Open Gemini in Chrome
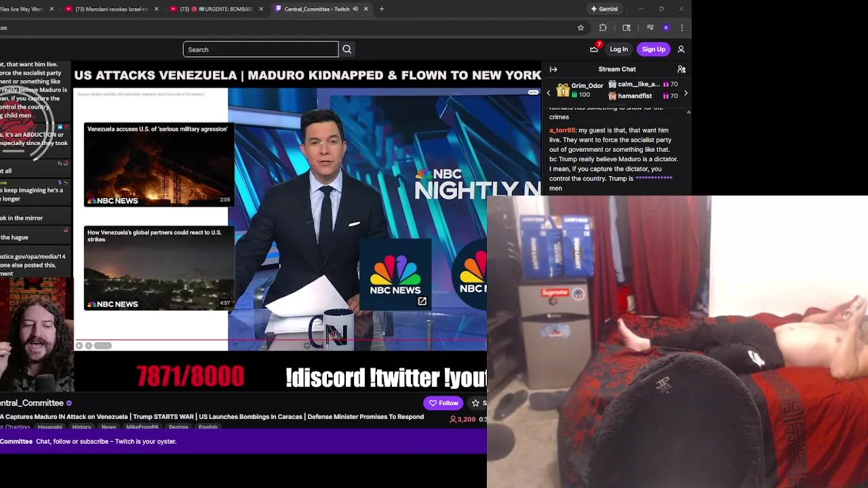This screenshot has width=868, height=488. pyautogui.click(x=604, y=9)
